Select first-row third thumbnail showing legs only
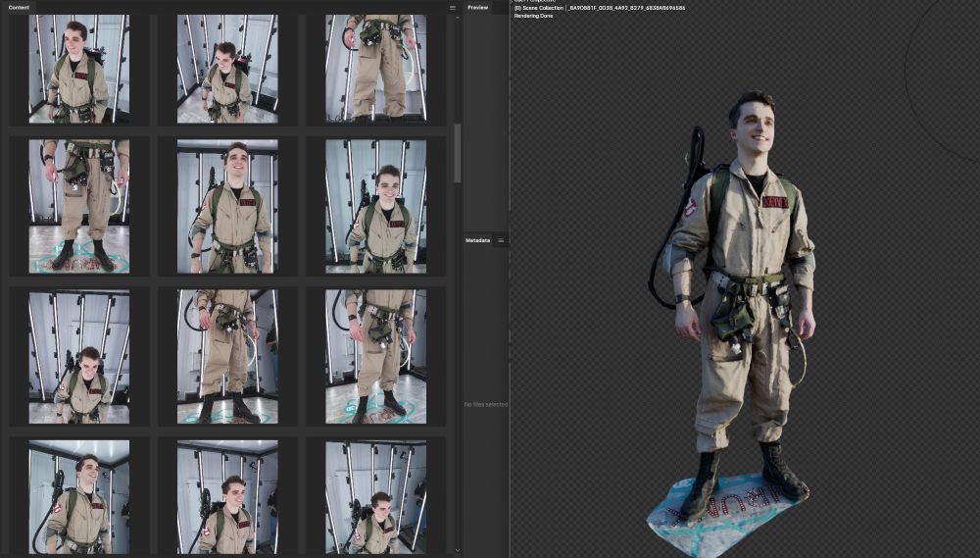Viewport: 980px width, 558px height. tap(375, 69)
